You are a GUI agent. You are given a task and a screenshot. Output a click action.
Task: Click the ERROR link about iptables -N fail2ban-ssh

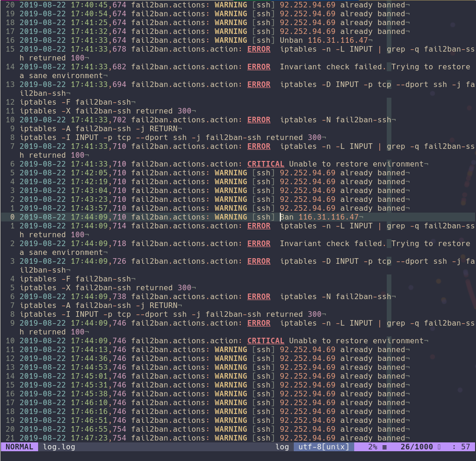(x=258, y=120)
